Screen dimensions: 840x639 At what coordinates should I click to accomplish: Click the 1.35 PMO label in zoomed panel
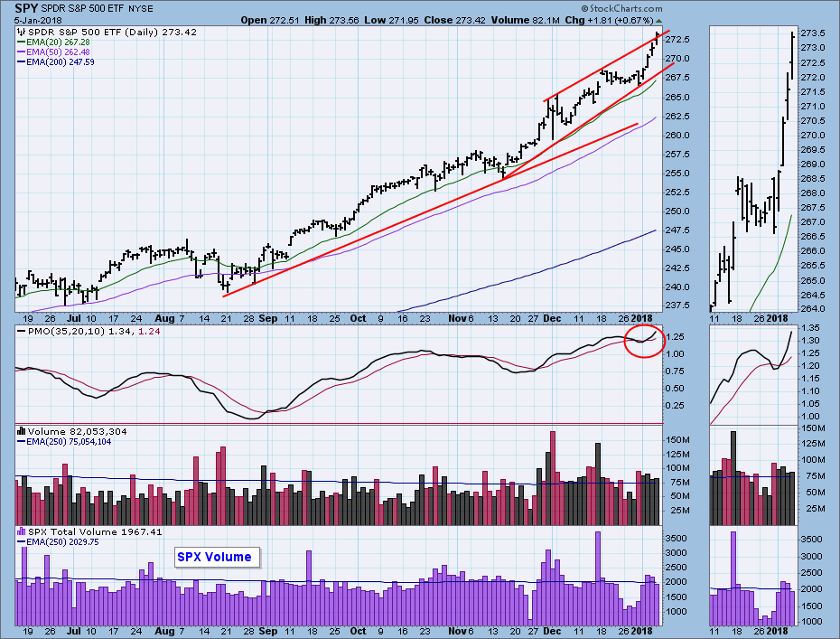point(809,327)
